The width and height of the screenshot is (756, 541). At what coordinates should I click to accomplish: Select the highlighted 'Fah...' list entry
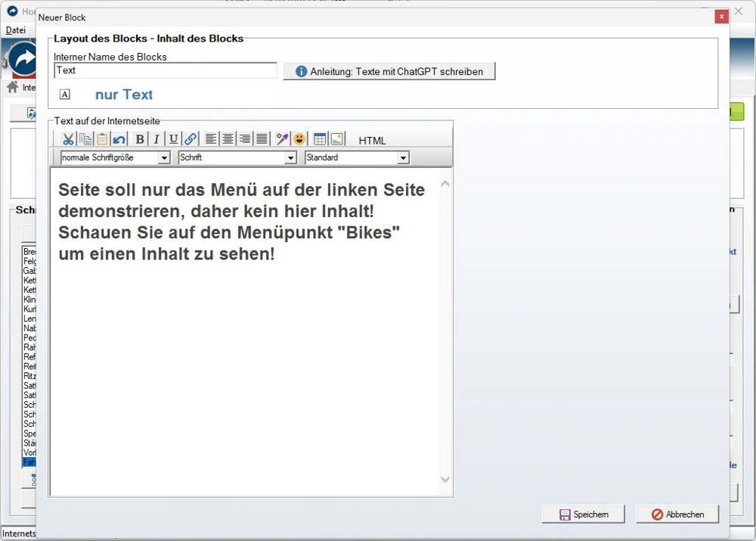click(30, 462)
